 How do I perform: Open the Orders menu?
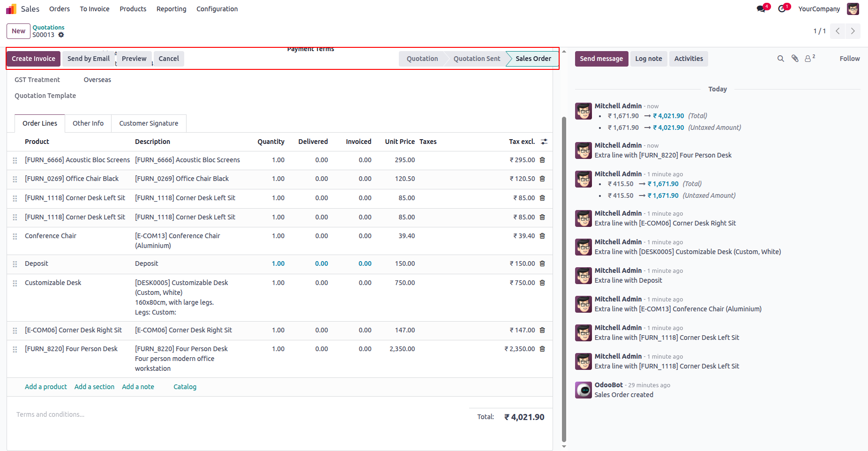pos(60,9)
